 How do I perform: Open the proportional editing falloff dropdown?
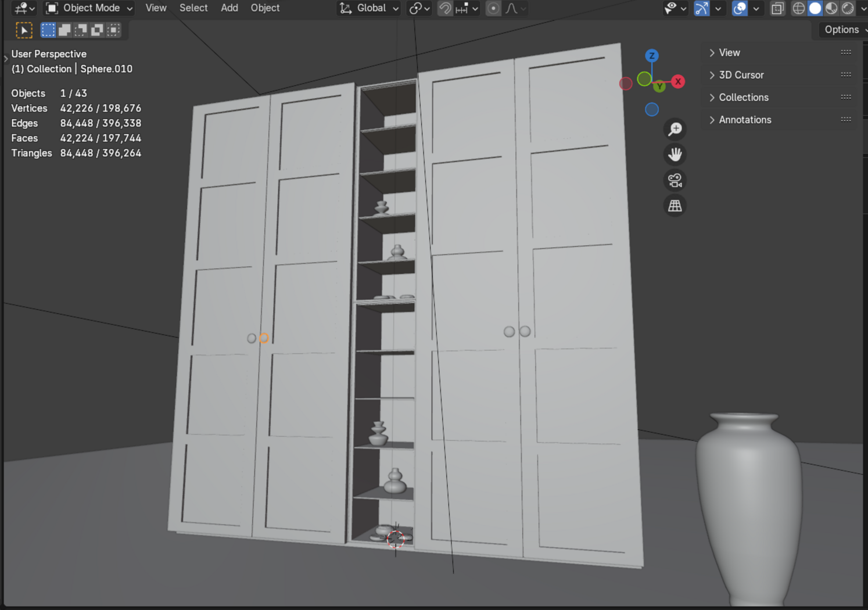pyautogui.click(x=515, y=8)
